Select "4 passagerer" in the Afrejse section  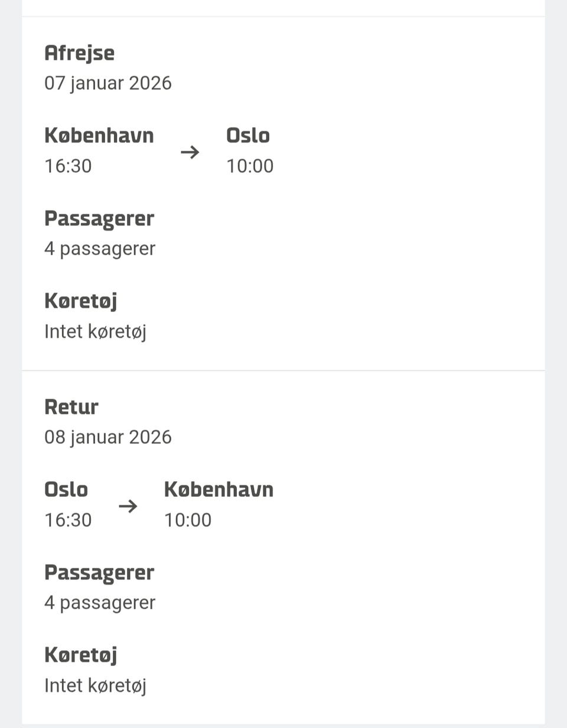click(x=99, y=249)
